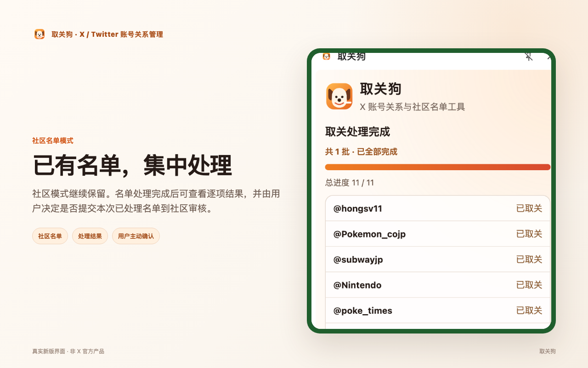
Task: Select the @poke_times account handle
Action: pyautogui.click(x=363, y=310)
